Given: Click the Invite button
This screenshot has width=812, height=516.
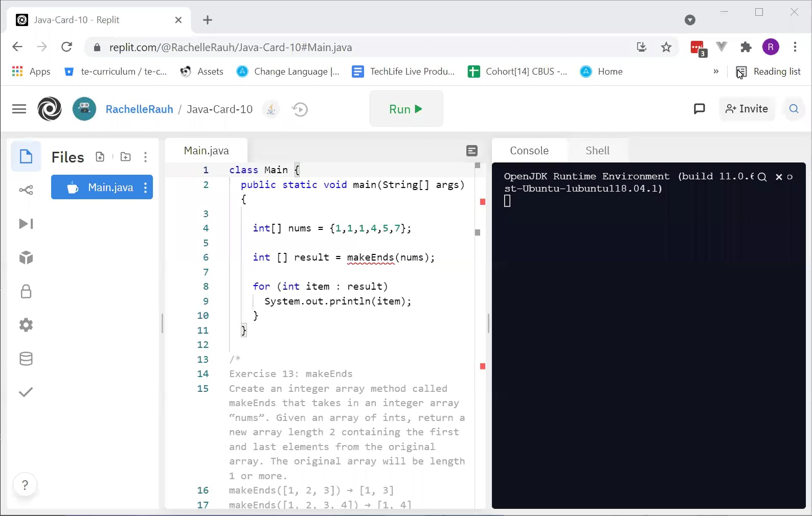Looking at the screenshot, I should [x=747, y=109].
